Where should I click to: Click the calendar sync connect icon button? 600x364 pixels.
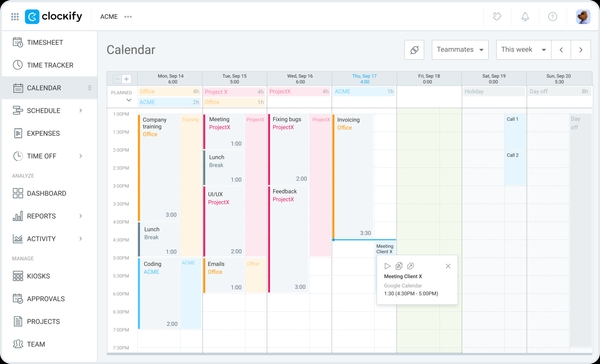coord(414,50)
